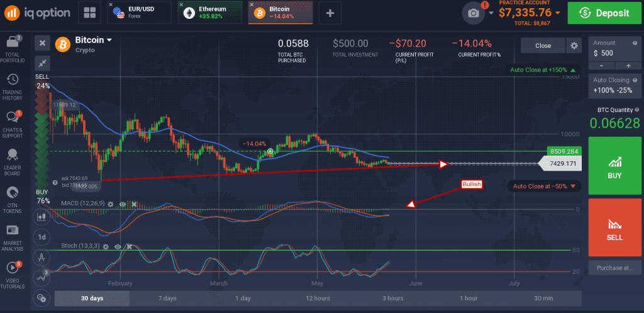Click the 7429.171 current price label
Viewport: 644px width, 313px height.
(560, 164)
